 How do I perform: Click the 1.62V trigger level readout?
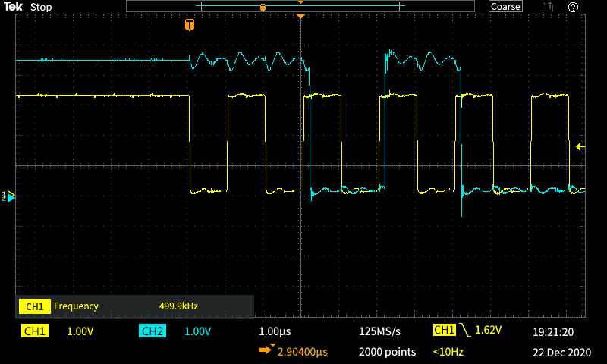(x=490, y=331)
